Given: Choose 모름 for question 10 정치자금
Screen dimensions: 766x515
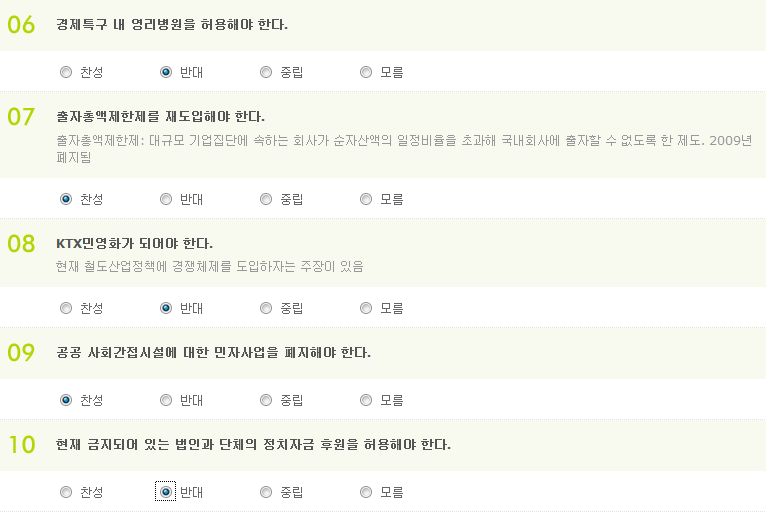Looking at the screenshot, I should [x=365, y=492].
